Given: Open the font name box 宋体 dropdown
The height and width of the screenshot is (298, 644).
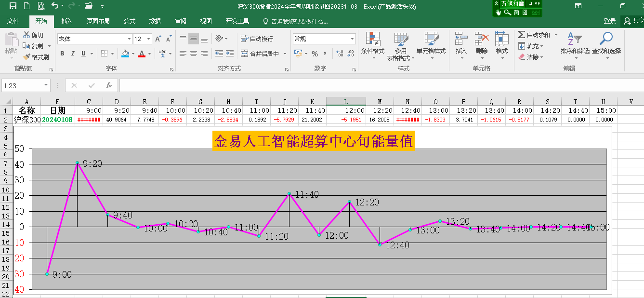Looking at the screenshot, I should tap(129, 39).
